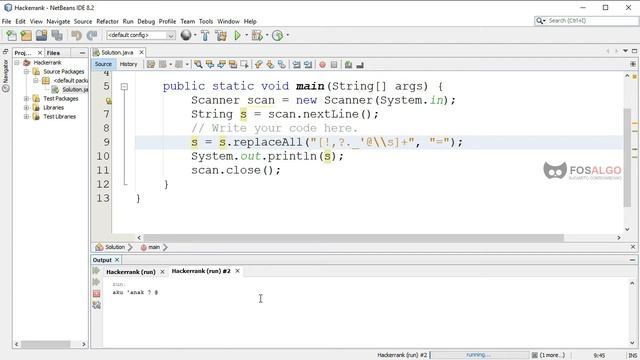Screen dimensions: 640x360
Task: Open the globe icon dropdown arrow
Action: tap(195, 35)
